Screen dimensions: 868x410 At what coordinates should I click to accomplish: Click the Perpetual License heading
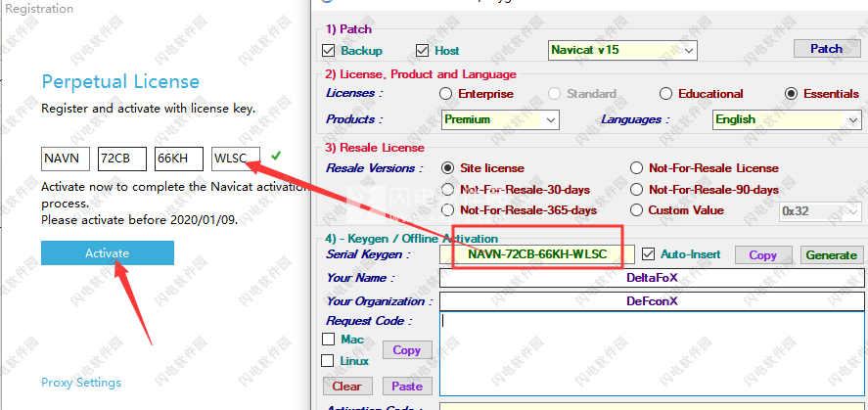(120, 82)
